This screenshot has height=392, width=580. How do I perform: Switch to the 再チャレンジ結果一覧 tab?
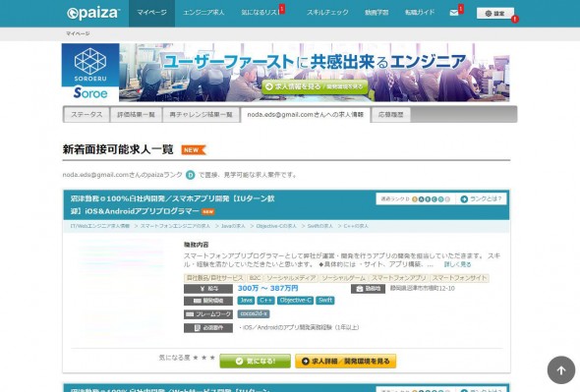(x=201, y=115)
